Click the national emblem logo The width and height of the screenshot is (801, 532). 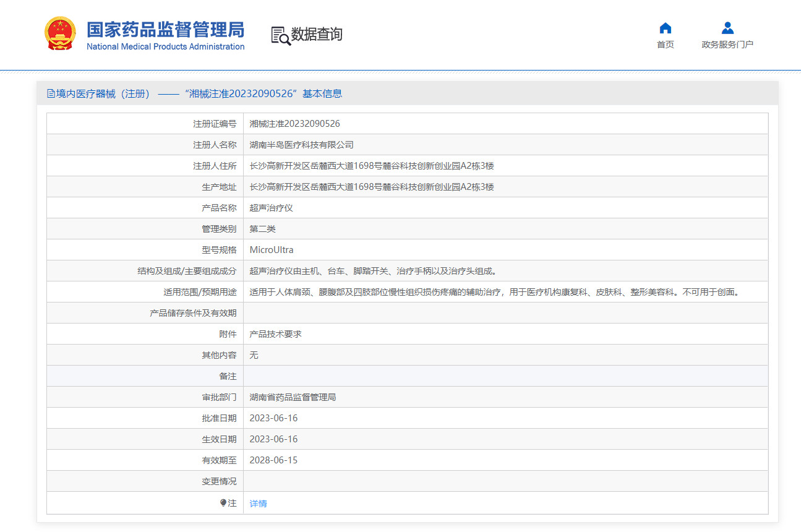pyautogui.click(x=60, y=34)
